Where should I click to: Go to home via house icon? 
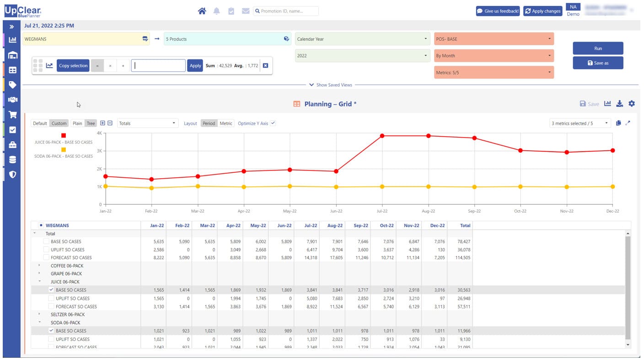(x=202, y=11)
